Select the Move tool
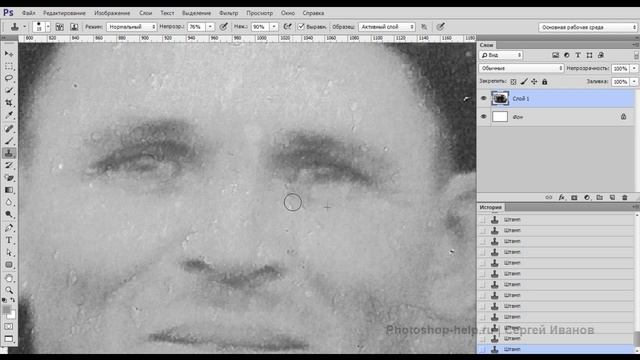640x360 pixels. click(x=9, y=53)
